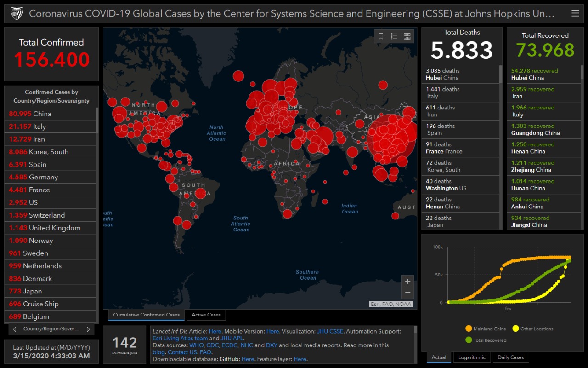Screen dimensions: 588x368
Task: Select United Kingdom in confirmed list
Action: pyautogui.click(x=51, y=228)
